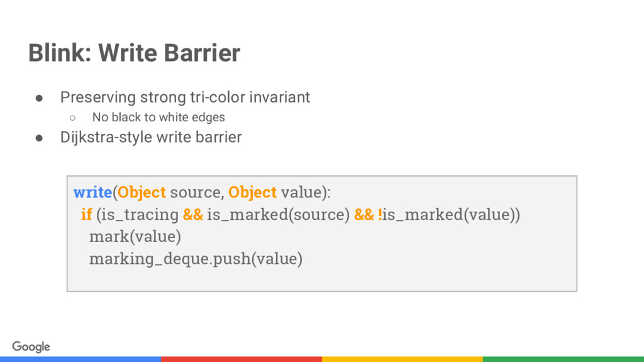The image size is (644, 362).
Task: Click the red segment of bottom color bar
Action: pos(241,359)
